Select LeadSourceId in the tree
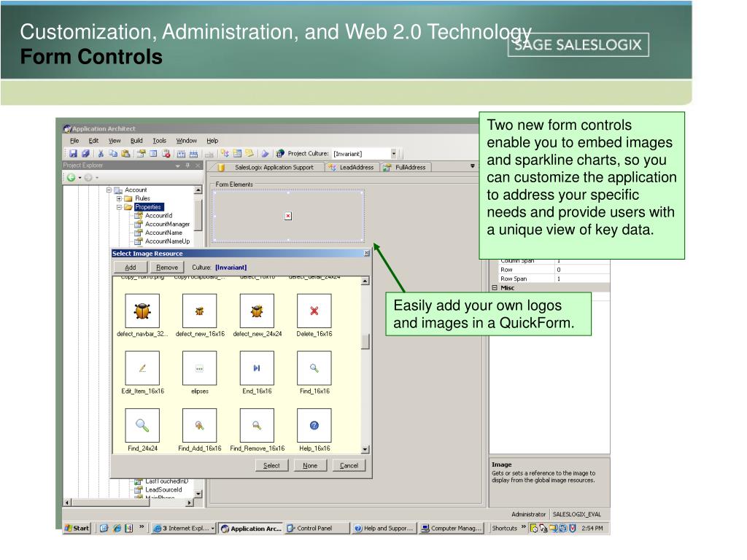The image size is (747, 560). point(163,489)
